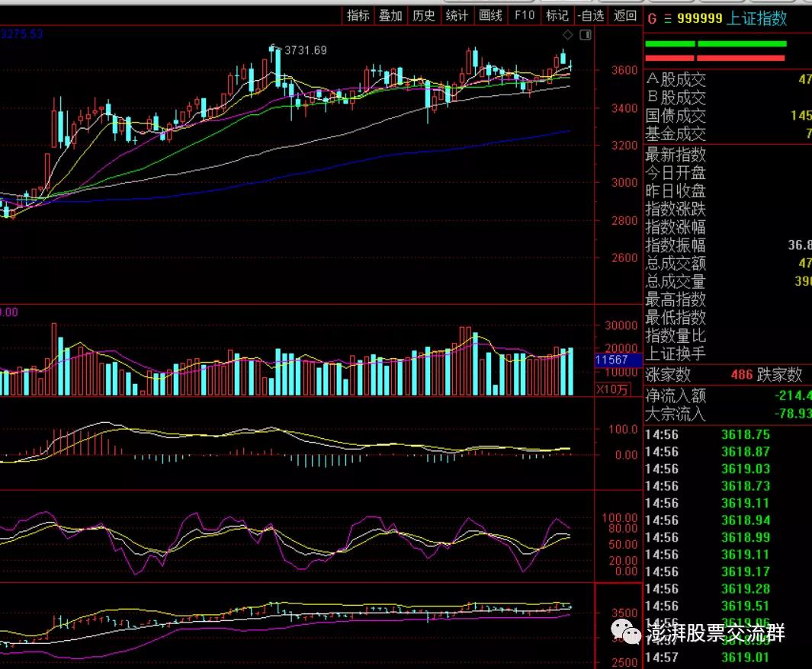Click the 指数振幅 row label

pyautogui.click(x=676, y=245)
